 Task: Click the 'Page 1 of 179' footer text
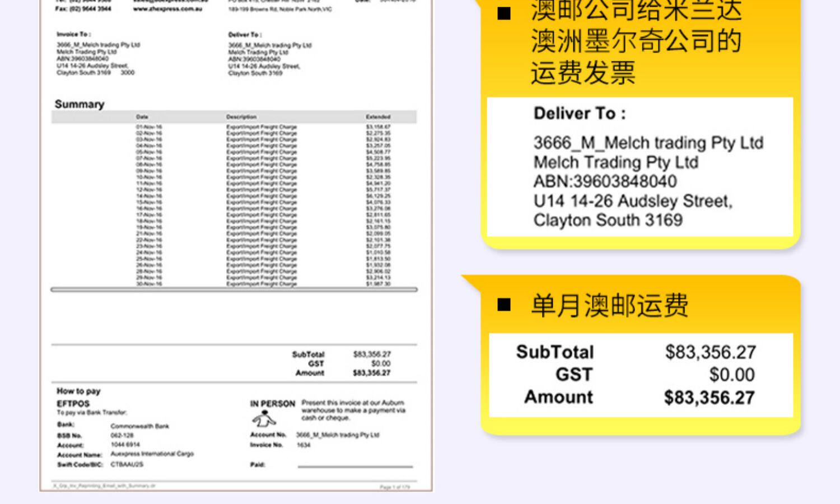click(395, 487)
